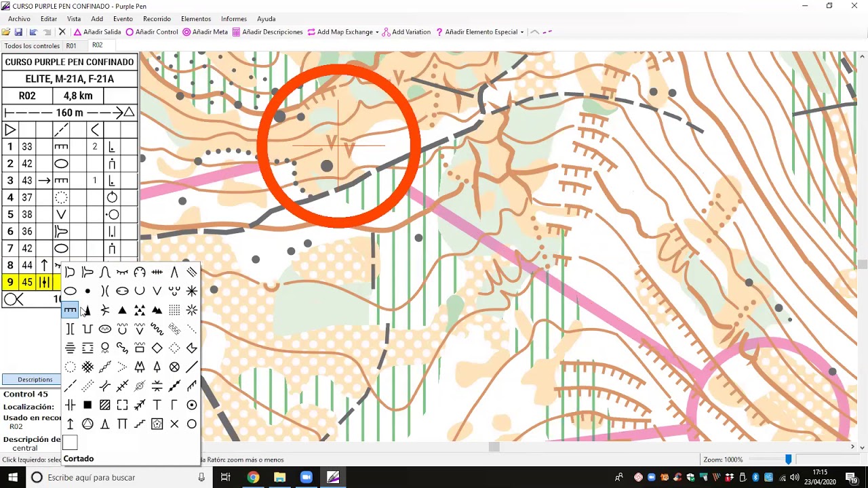Select the ruin dashed-square symbol
Screen dimensions: 868x488
coord(122,405)
